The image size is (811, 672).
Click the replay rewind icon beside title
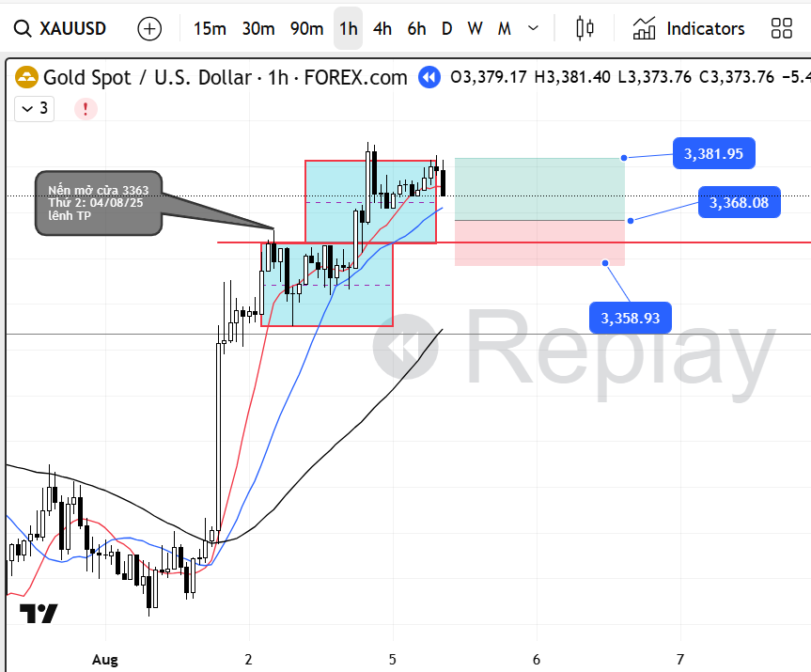[x=429, y=77]
